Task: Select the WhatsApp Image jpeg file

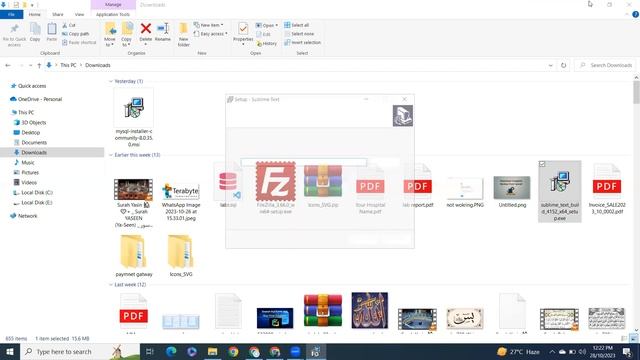Action: (181, 201)
